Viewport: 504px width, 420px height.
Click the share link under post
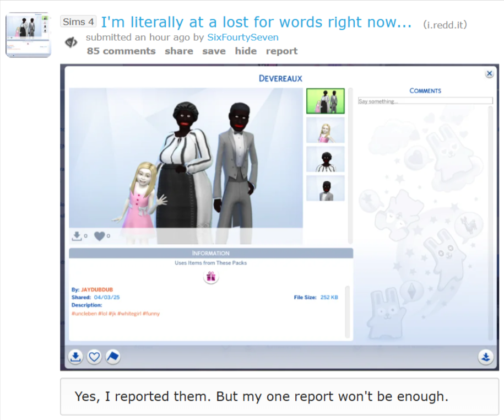click(179, 51)
